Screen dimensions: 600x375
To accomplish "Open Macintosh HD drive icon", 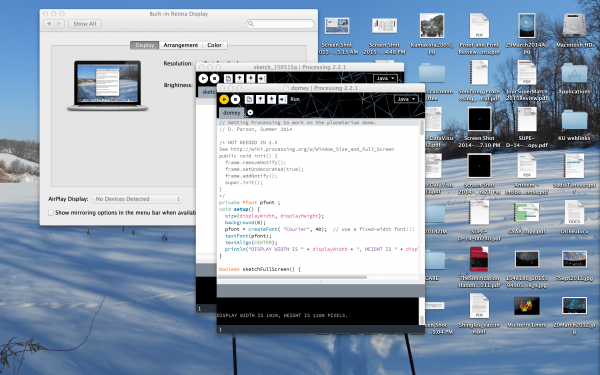I will 574,26.
